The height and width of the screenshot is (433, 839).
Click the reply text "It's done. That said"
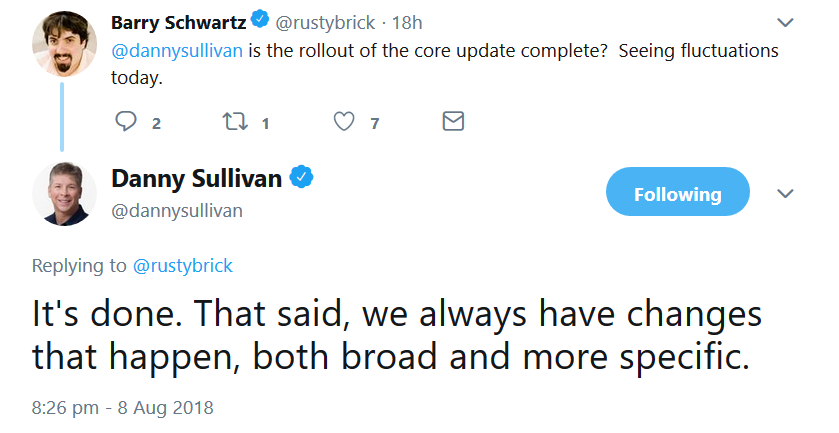(x=190, y=314)
